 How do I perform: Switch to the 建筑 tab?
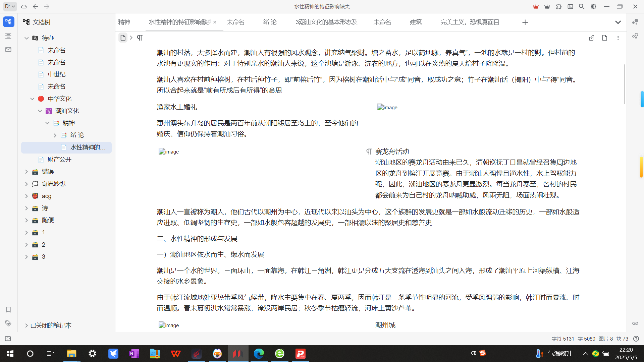[x=416, y=22]
